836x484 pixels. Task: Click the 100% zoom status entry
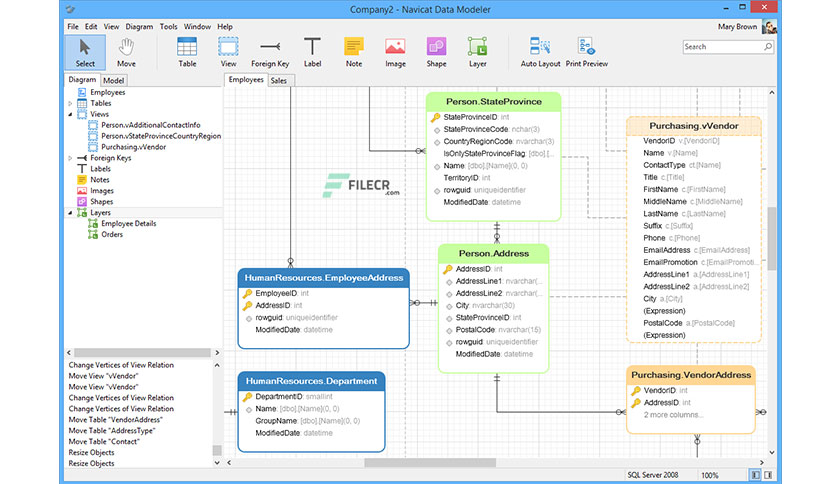coord(710,475)
